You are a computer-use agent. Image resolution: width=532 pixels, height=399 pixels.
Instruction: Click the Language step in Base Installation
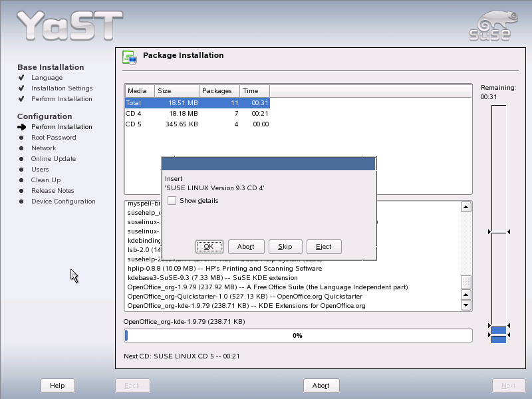(x=47, y=78)
